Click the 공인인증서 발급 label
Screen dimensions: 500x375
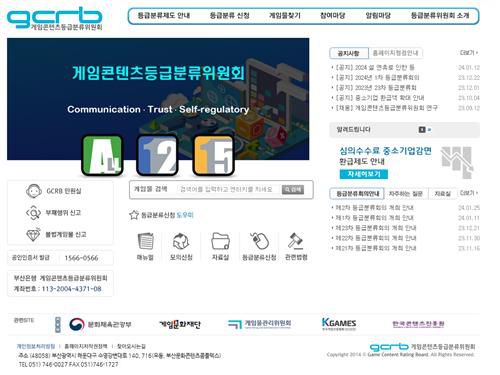pos(31,258)
